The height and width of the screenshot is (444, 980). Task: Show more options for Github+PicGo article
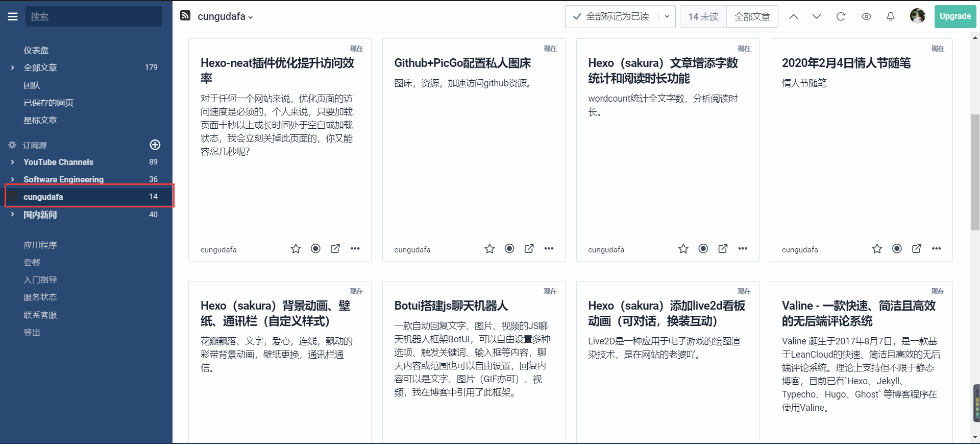tap(549, 249)
